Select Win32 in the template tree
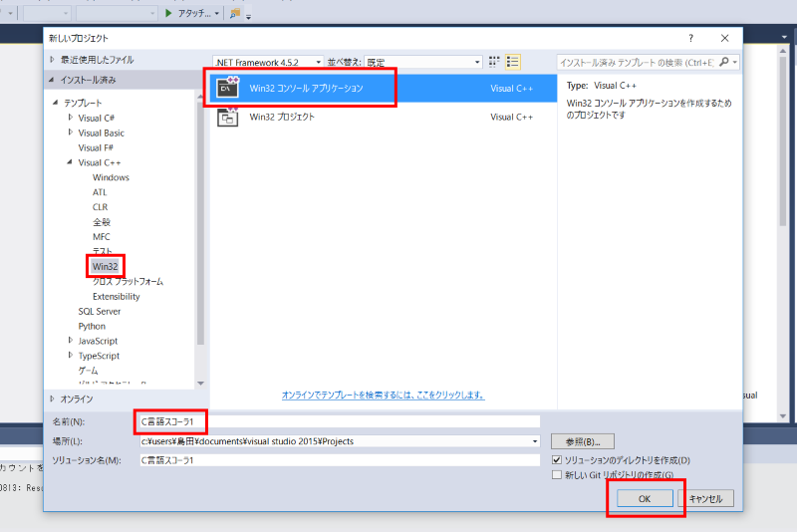This screenshot has height=532, width=797. pyautogui.click(x=106, y=266)
